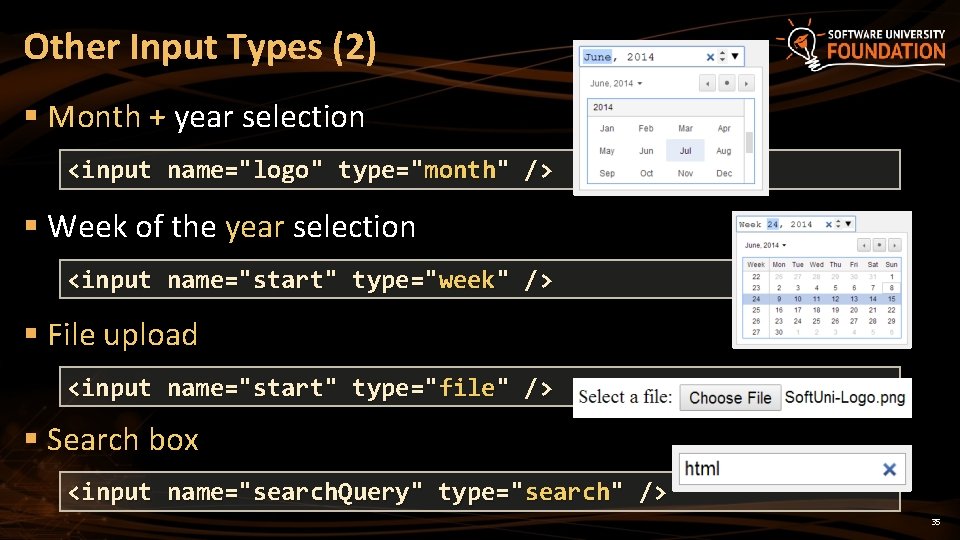Click the type="month" input code line

coord(310,170)
